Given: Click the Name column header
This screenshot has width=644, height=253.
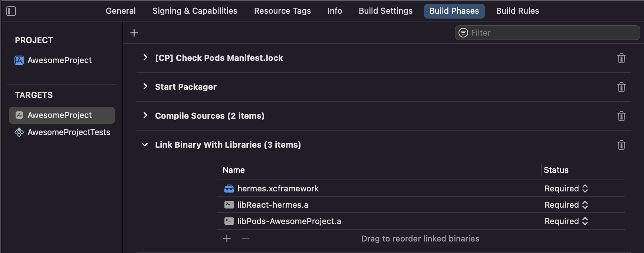Looking at the screenshot, I should (234, 170).
